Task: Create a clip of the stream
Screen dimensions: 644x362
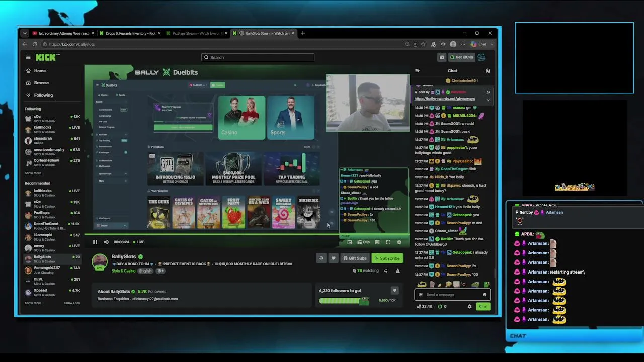Action: (364, 242)
